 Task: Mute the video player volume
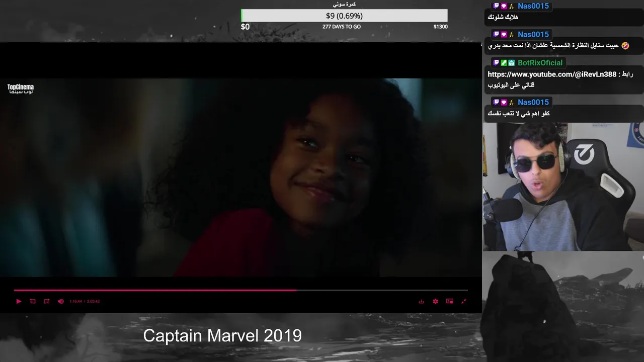(61, 301)
